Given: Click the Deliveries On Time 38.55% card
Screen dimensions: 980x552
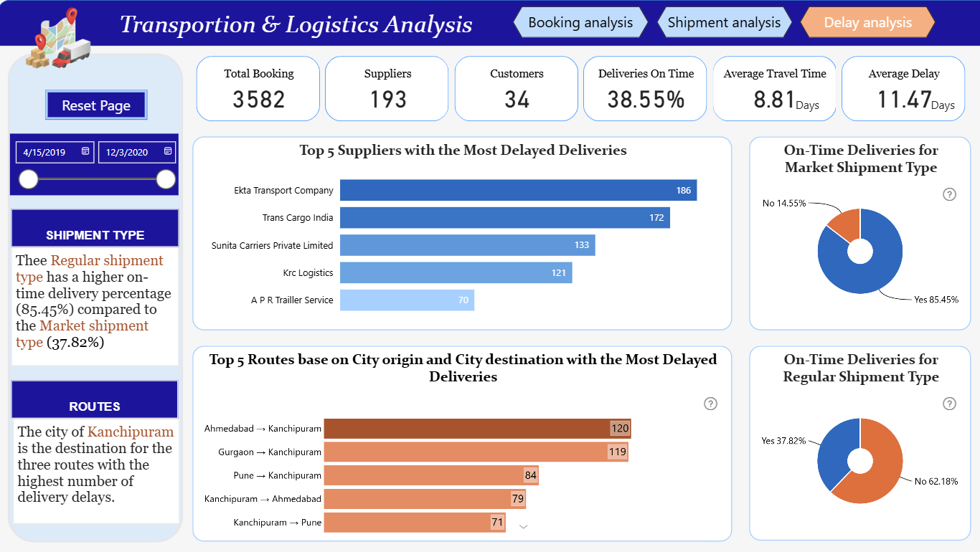Looking at the screenshot, I should point(646,89).
